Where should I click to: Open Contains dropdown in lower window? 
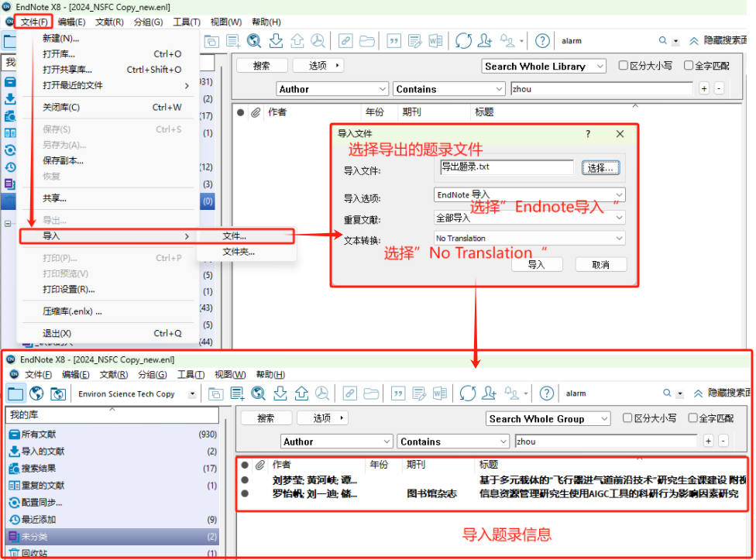pos(453,441)
